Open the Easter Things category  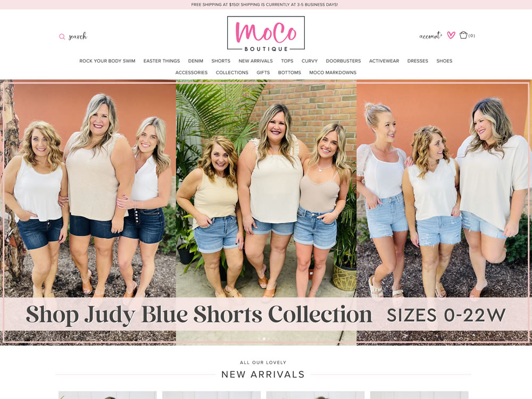point(162,61)
